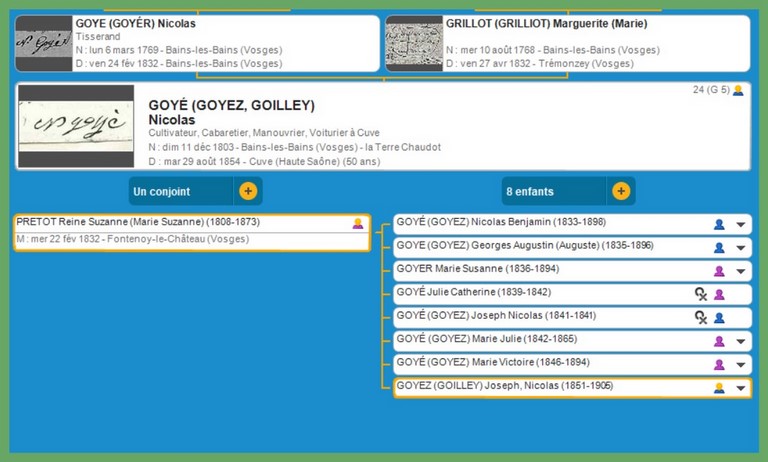The height and width of the screenshot is (462, 768).
Task: View the main signature image of Nicolas GOYÉ
Action: [x=76, y=125]
